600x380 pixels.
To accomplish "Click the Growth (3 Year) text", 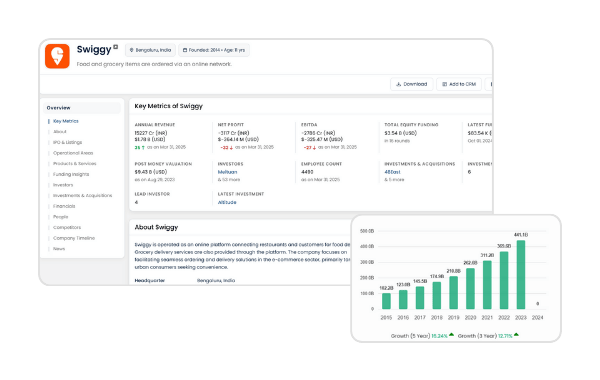I will pos(477,336).
